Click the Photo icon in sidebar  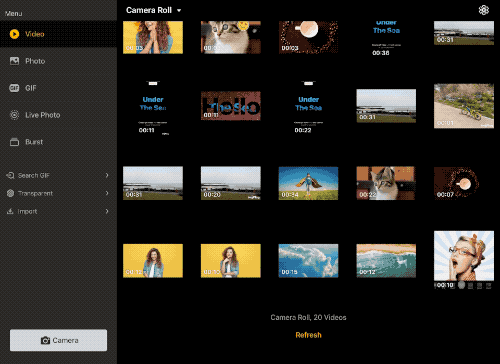pos(14,61)
